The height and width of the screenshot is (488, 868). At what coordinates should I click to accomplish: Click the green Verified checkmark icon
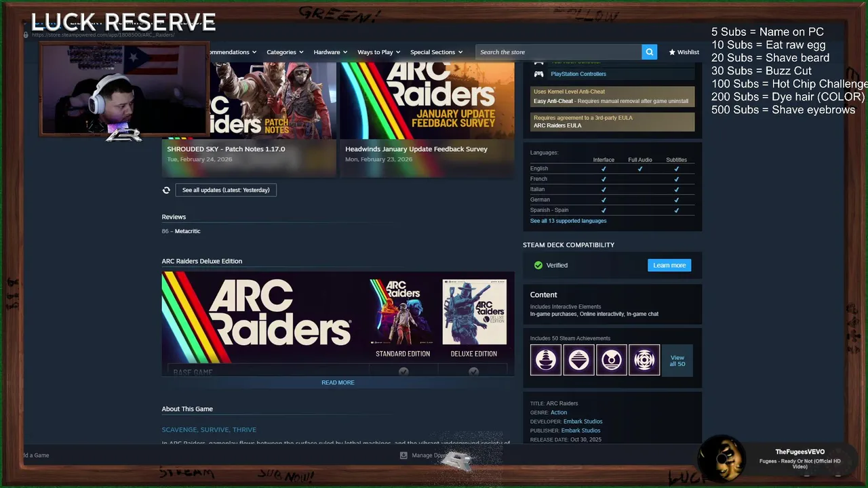pyautogui.click(x=538, y=266)
